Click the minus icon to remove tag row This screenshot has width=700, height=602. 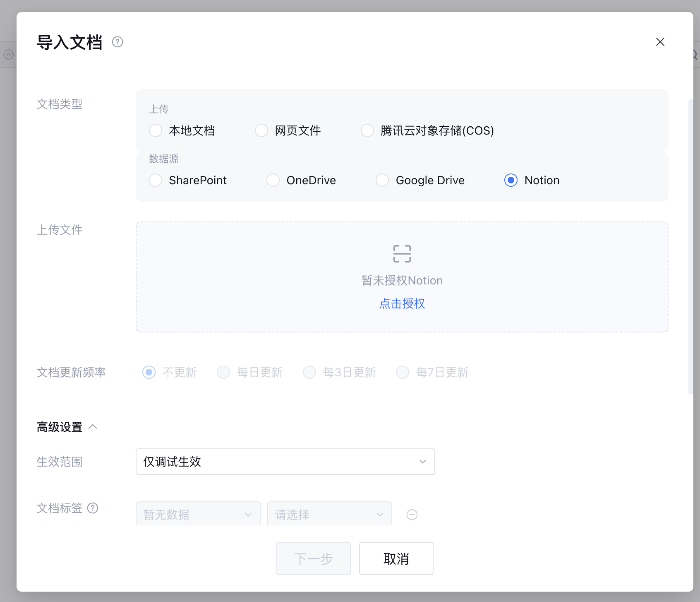point(412,515)
